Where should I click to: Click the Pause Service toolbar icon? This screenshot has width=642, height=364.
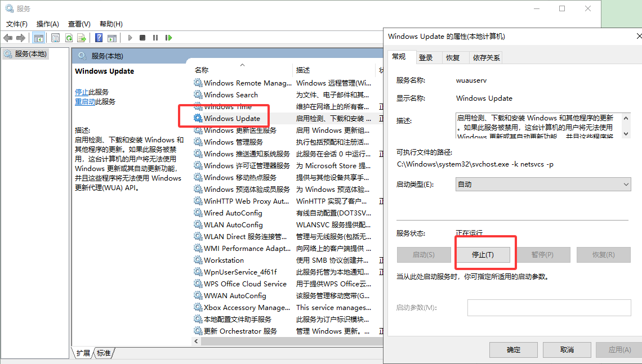click(x=155, y=38)
